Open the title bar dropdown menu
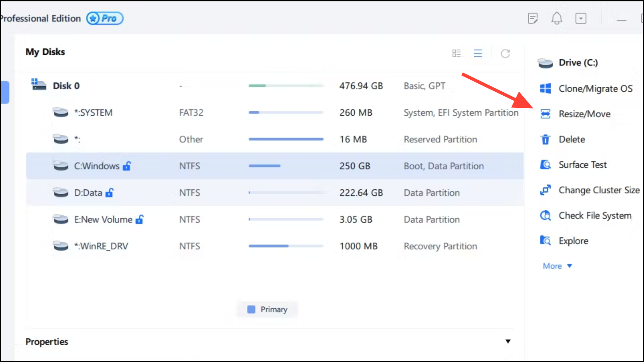This screenshot has height=362, width=644. pyautogui.click(x=581, y=18)
